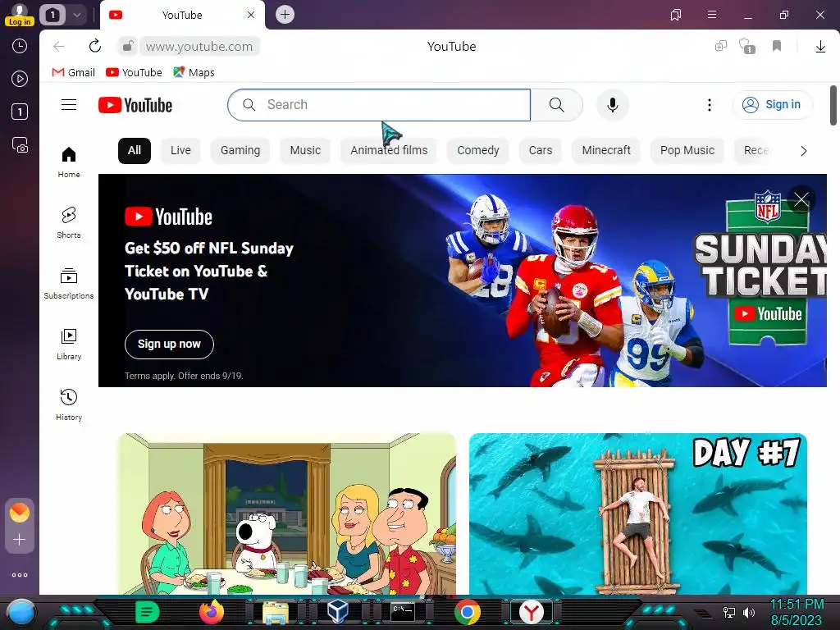This screenshot has width=840, height=630.
Task: Open the Family Guy video thumbnail
Action: click(x=286, y=514)
